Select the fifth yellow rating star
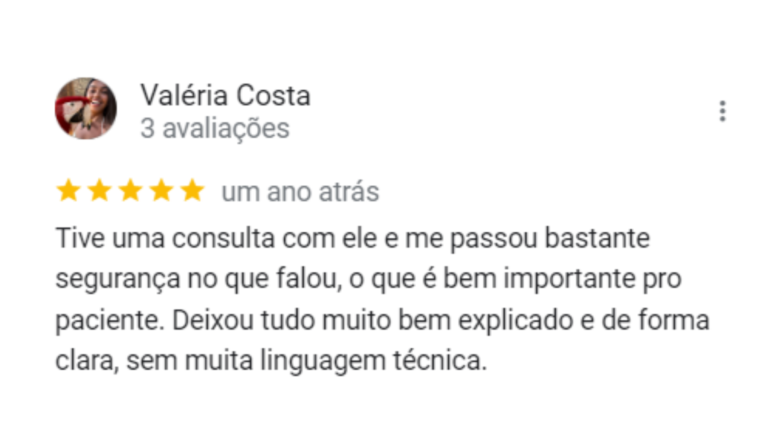Viewport: 768px width, 432px height. coord(192,191)
